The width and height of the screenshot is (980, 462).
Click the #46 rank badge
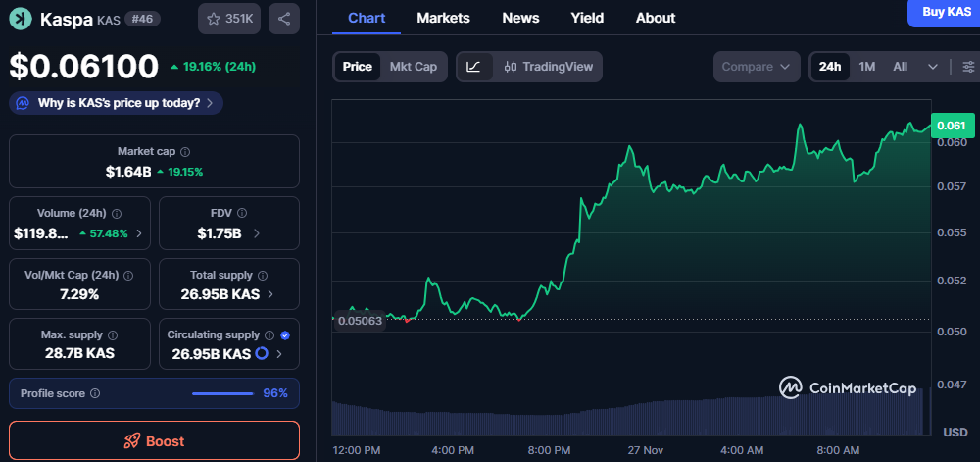142,19
